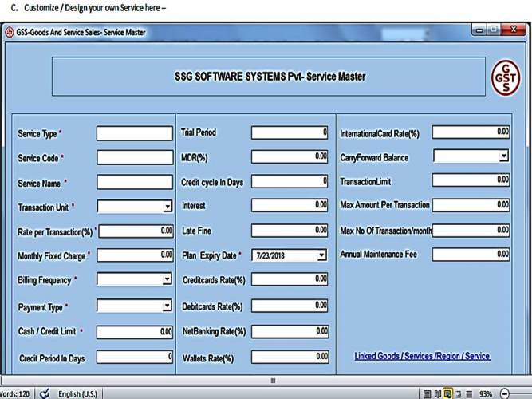Click the Service Type input field
This screenshot has width=532, height=399.
(135, 133)
